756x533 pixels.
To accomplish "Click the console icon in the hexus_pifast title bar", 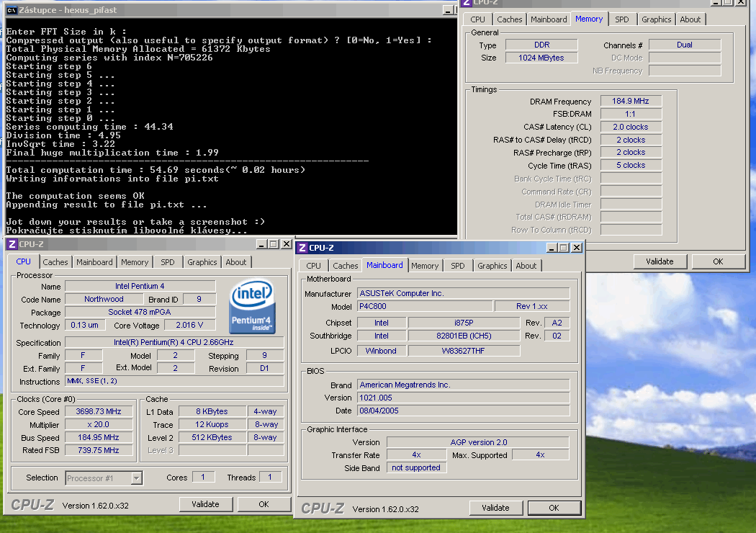I will pos(12,10).
